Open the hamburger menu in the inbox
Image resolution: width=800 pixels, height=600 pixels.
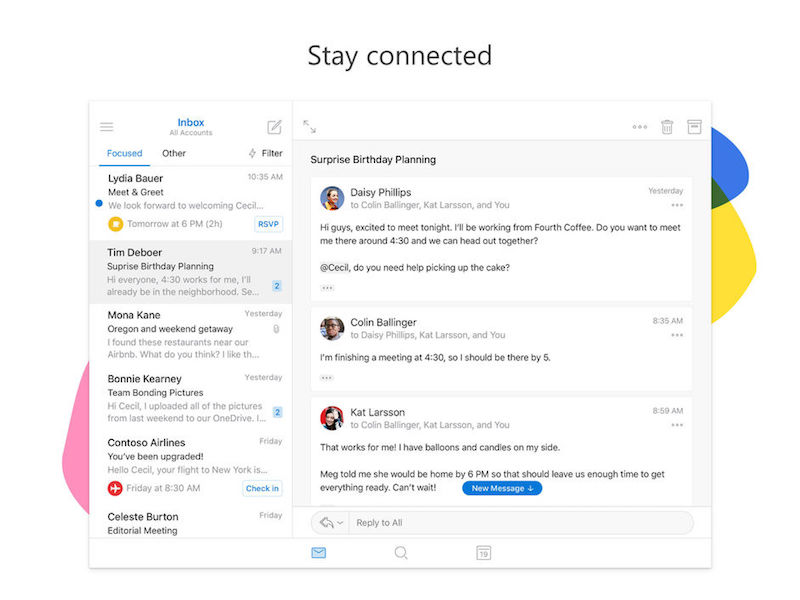point(107,127)
